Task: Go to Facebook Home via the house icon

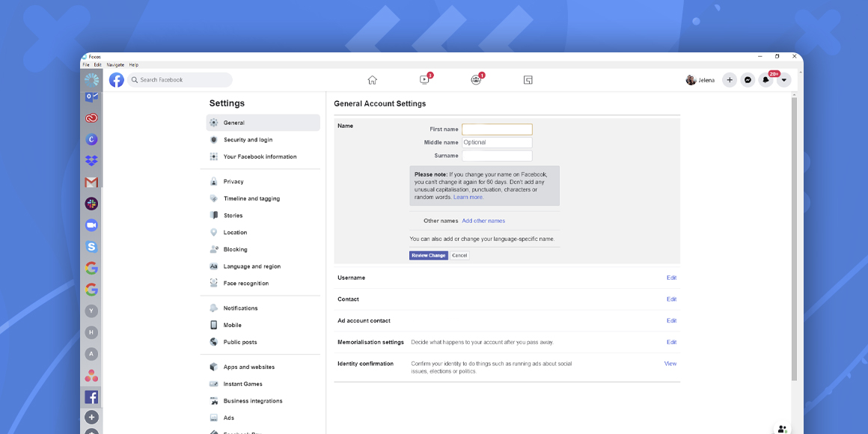Action: (372, 80)
